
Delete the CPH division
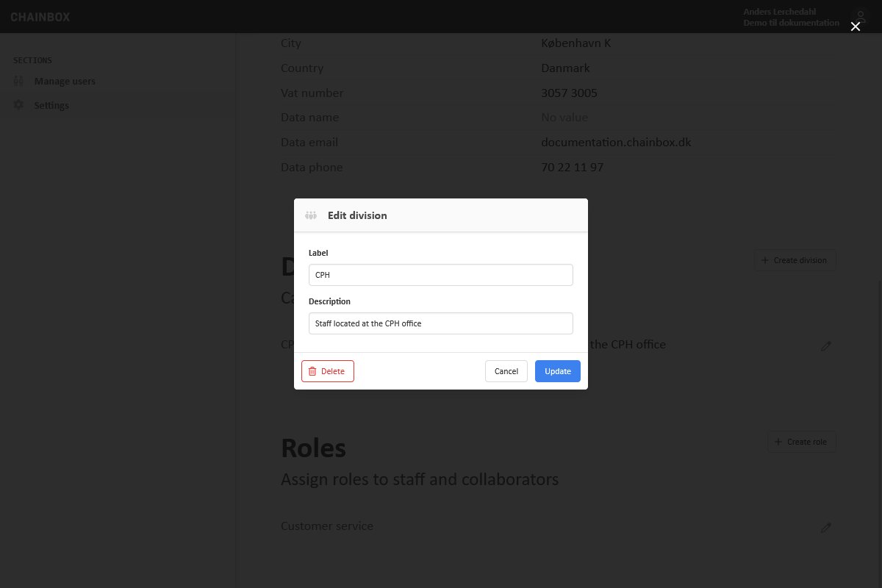tap(328, 371)
